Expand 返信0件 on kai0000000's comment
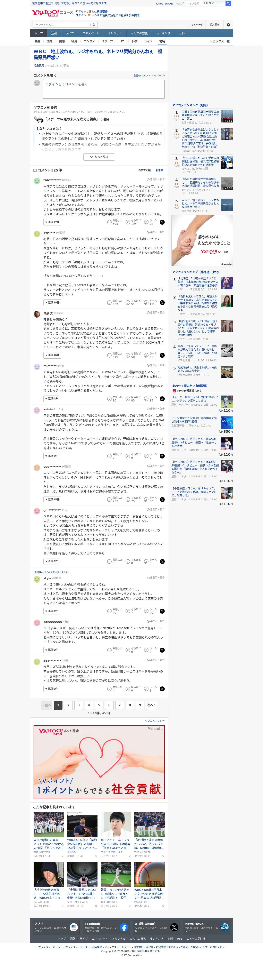This screenshot has height=980, width=263. point(51,650)
